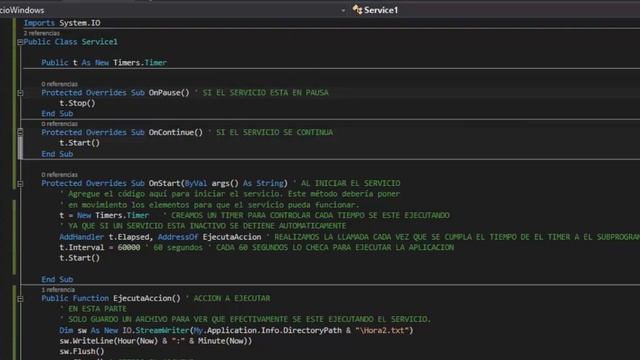Click 'sw.WriteLine(Hour(Now)' statement
This screenshot has height=360, width=640.
(156, 341)
